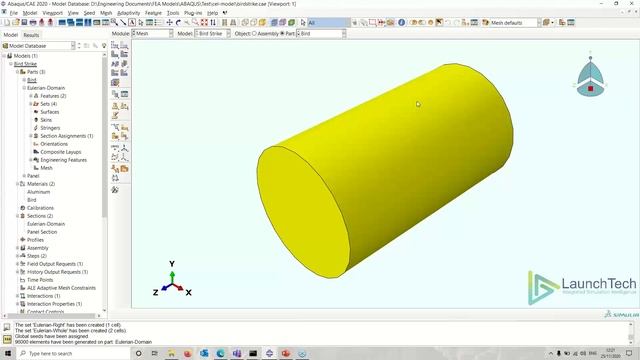This screenshot has height=360, width=640.
Task: Select the Rotate View tool
Action: point(178,22)
